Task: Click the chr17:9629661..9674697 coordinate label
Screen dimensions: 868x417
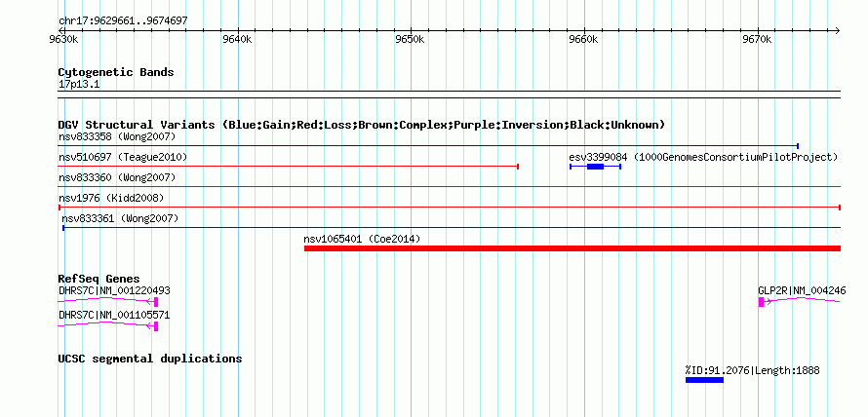Action: click(x=123, y=21)
